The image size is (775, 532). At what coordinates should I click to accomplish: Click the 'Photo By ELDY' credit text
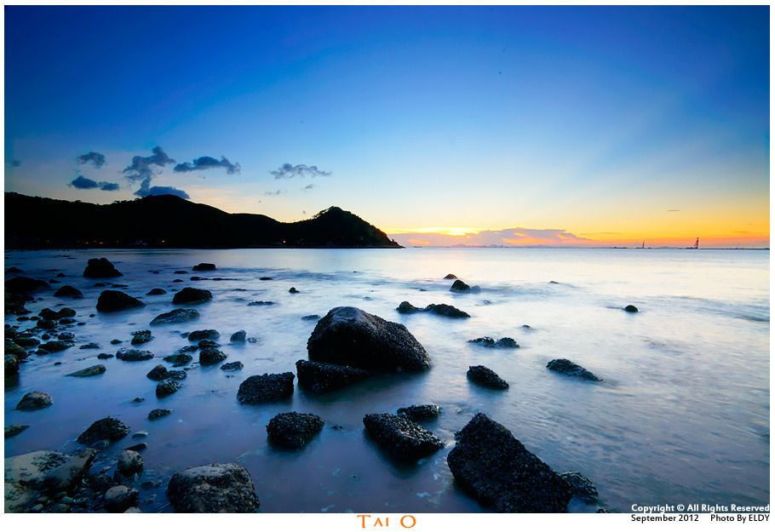(740, 518)
